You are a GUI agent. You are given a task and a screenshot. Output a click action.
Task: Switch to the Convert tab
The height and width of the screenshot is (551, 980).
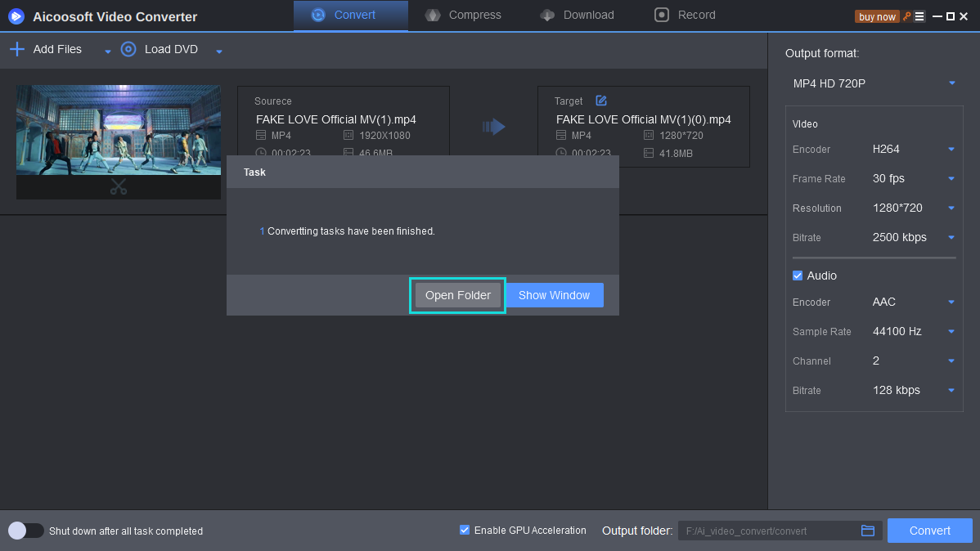click(x=351, y=16)
